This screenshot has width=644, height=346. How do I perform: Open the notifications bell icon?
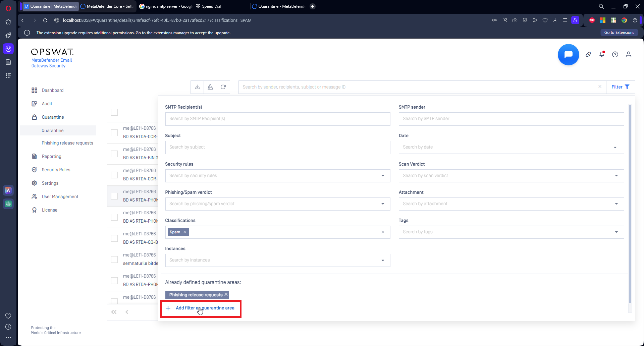[602, 54]
